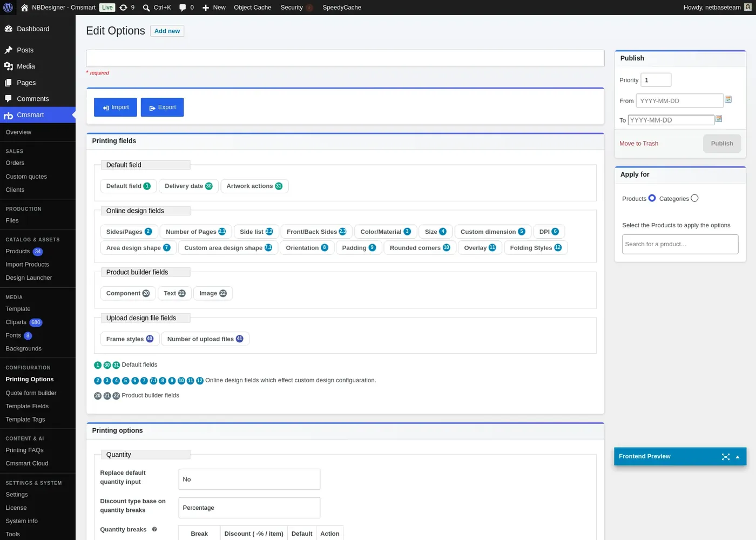Click the updates icon showing 9
This screenshot has height=540, width=756.
[x=123, y=8]
